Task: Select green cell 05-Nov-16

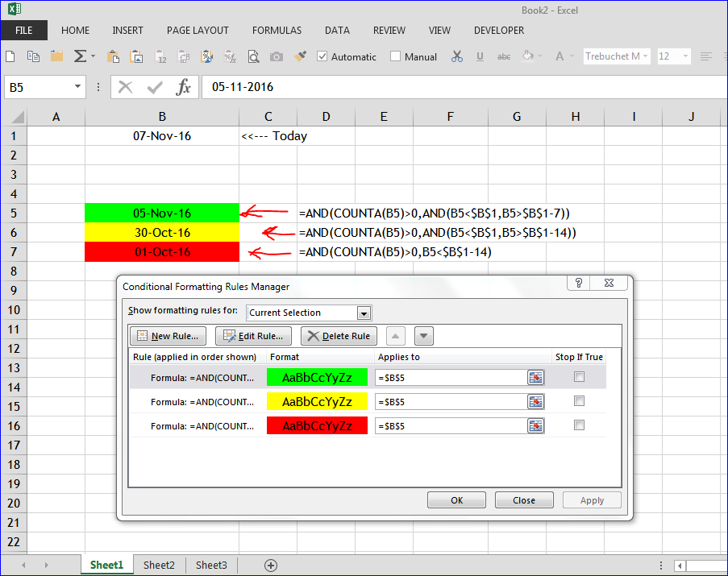Action: tap(162, 213)
